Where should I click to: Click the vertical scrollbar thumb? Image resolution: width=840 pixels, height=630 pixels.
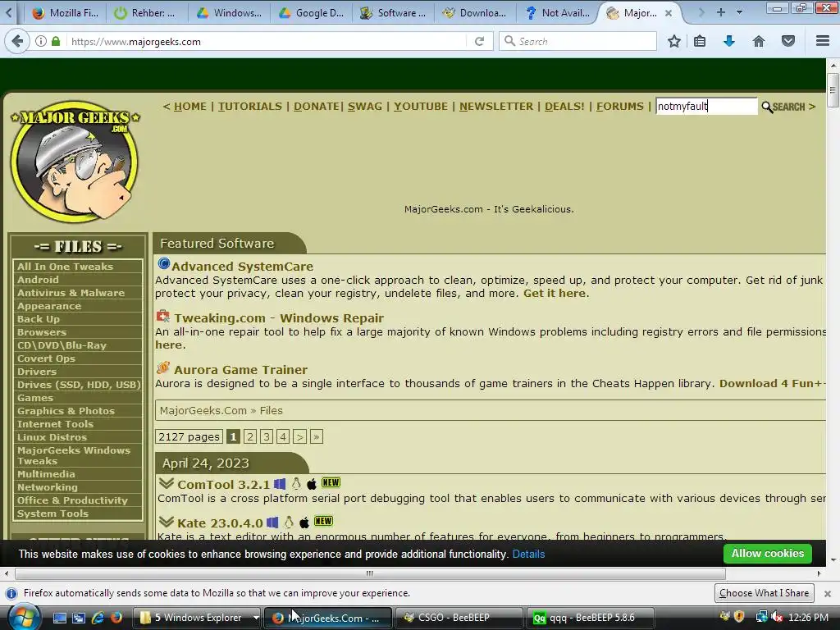833,90
